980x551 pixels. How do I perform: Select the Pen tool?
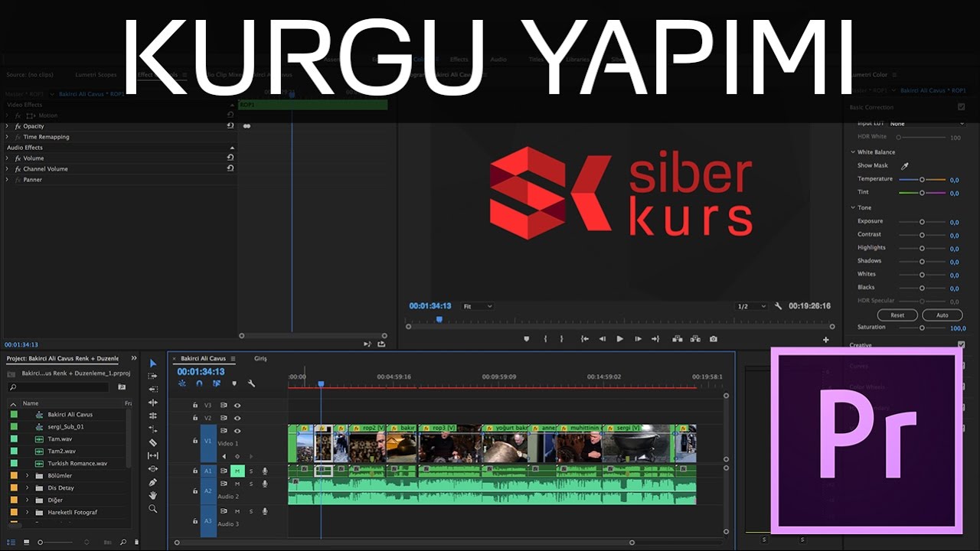tap(153, 482)
